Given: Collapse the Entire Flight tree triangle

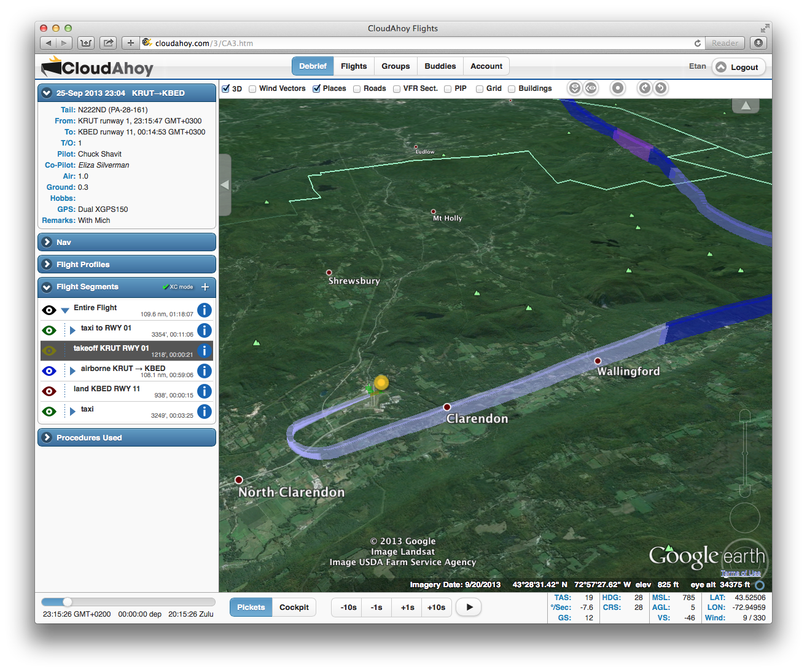Looking at the screenshot, I should tap(65, 311).
